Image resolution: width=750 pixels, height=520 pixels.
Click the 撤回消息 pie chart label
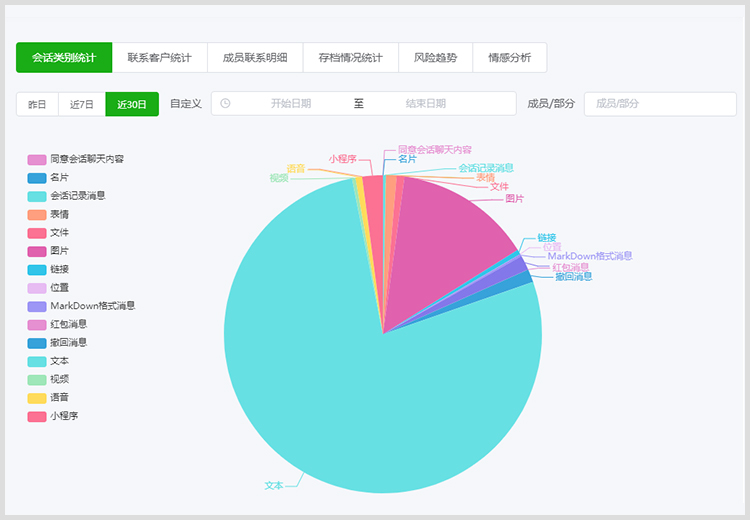click(574, 277)
